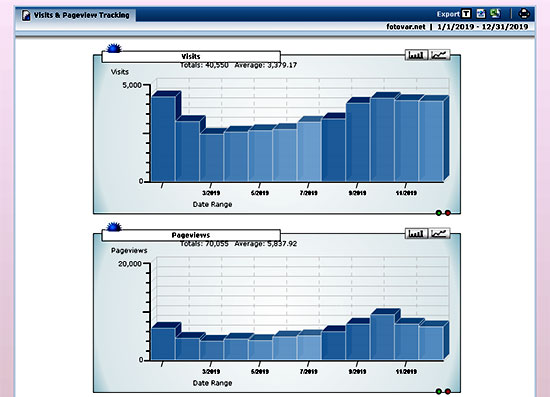Click the 5/2019 label under the Pageviews chart
The height and width of the screenshot is (397, 550).
pyautogui.click(x=260, y=371)
